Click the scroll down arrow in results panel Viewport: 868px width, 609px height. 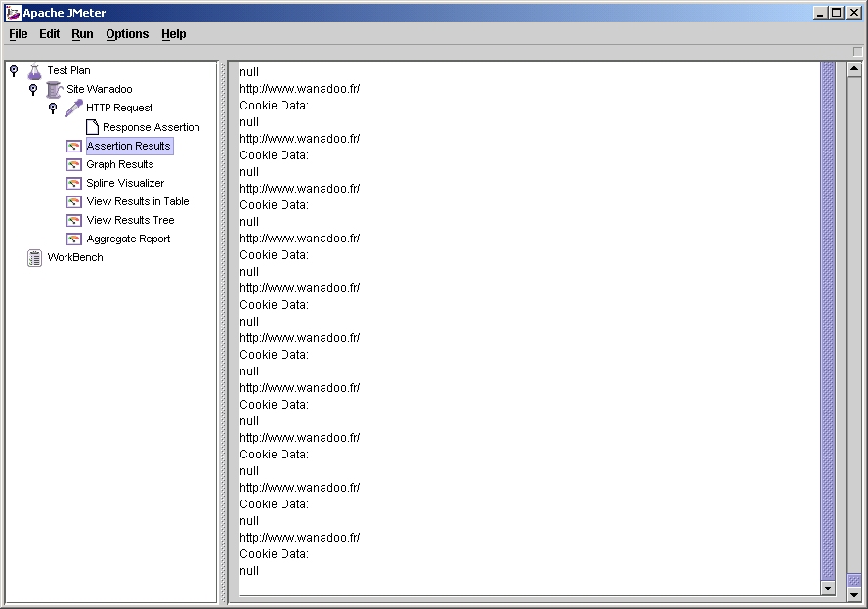pyautogui.click(x=853, y=593)
